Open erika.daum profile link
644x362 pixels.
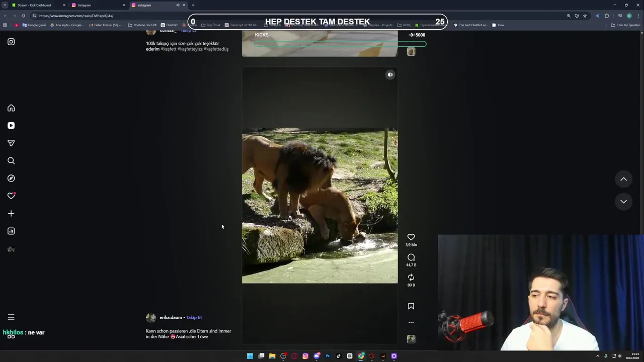point(171,318)
